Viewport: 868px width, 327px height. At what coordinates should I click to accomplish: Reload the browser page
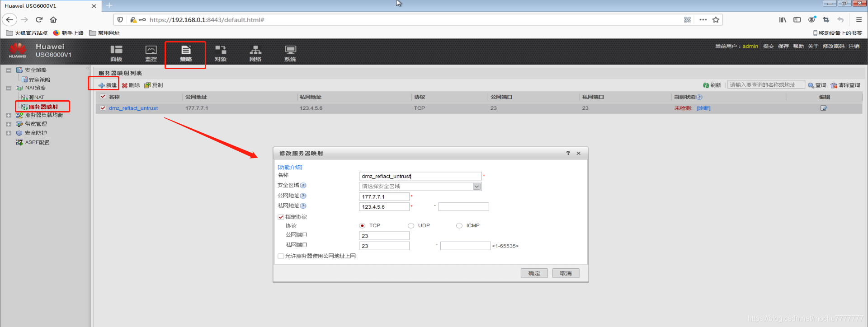(39, 19)
